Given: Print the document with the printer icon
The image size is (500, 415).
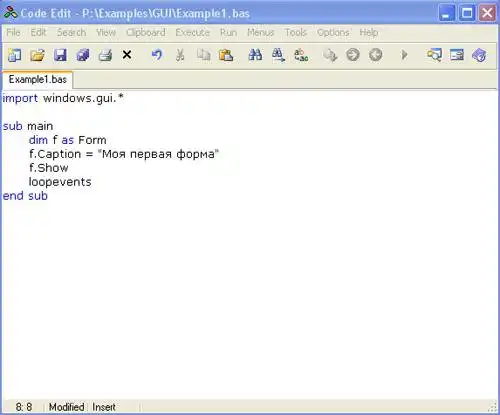Looking at the screenshot, I should tap(105, 55).
